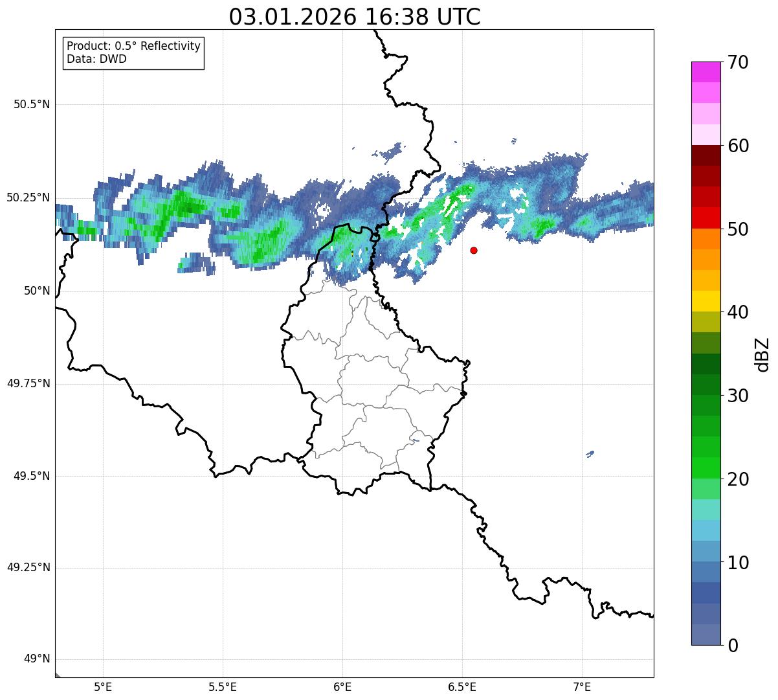Click the yellow colorbar swatch above 40
Image resolution: width=778 pixels, height=700 pixels.
point(706,301)
